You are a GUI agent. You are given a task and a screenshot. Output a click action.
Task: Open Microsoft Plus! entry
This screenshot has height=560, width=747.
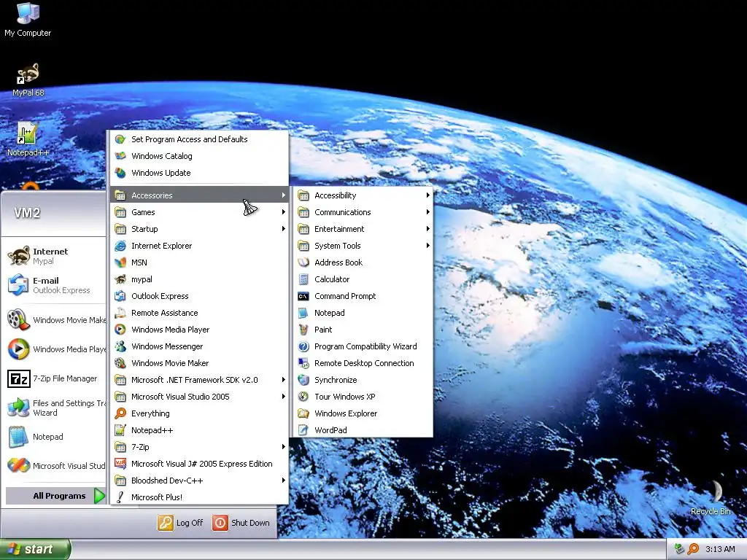(200, 497)
